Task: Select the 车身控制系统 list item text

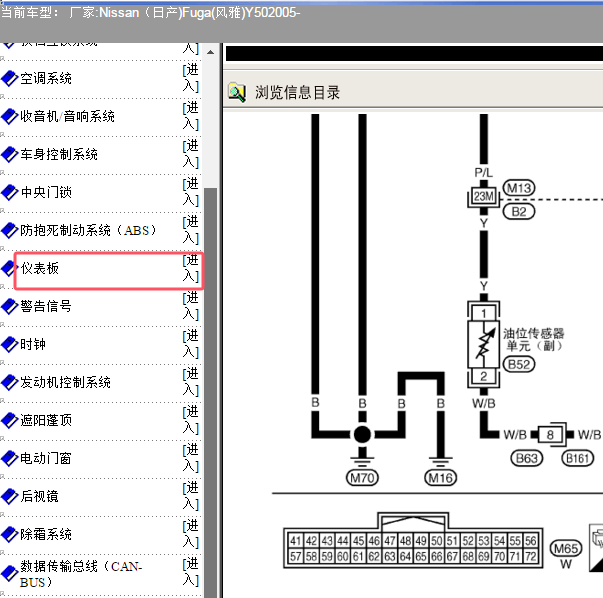Action: (59, 155)
